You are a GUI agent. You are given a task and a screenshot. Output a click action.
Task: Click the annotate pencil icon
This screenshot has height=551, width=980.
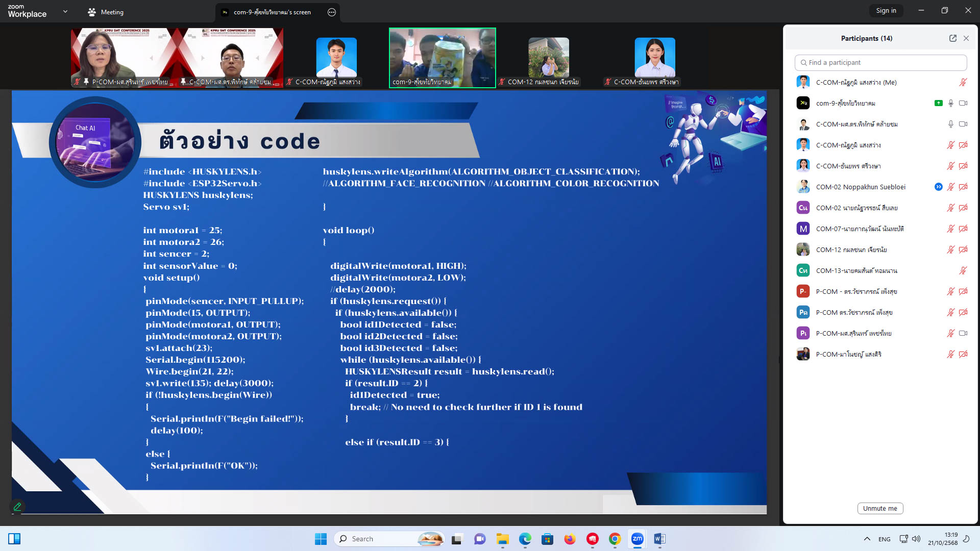tap(17, 507)
